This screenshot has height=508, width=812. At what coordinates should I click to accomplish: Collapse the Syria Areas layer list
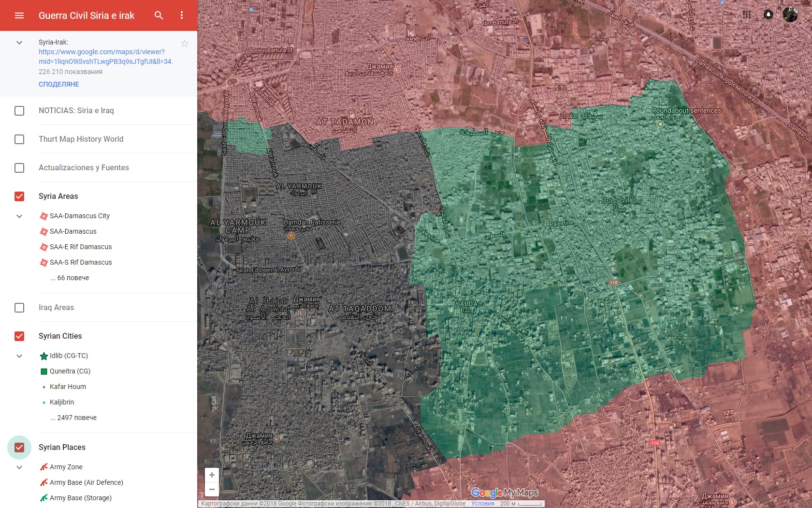19,216
